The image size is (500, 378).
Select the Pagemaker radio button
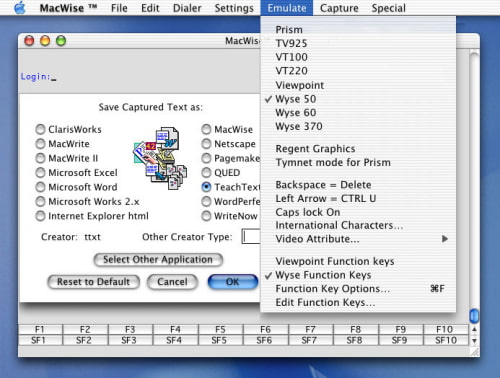click(x=206, y=158)
